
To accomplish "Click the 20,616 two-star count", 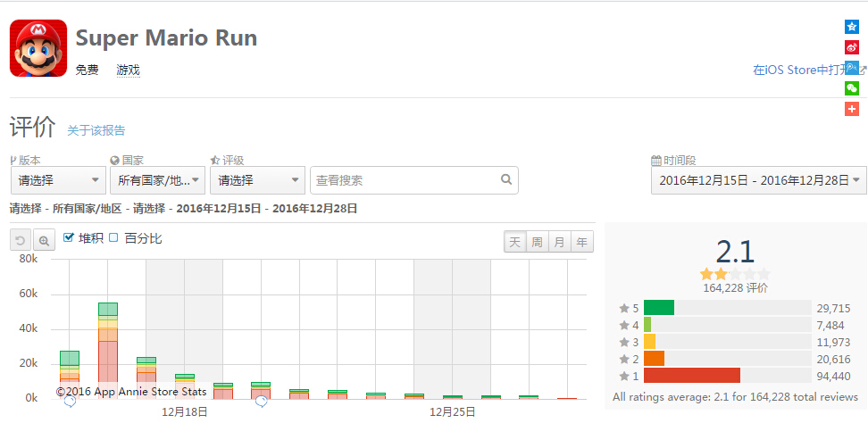I will point(834,360).
